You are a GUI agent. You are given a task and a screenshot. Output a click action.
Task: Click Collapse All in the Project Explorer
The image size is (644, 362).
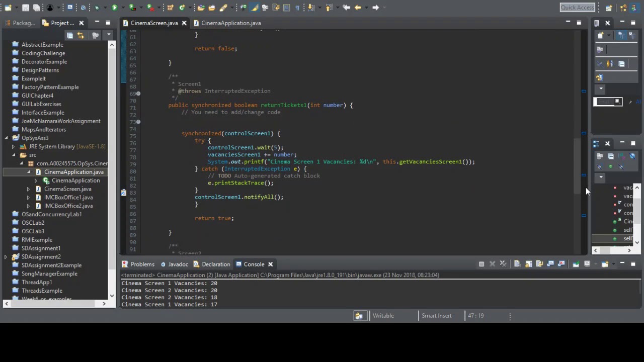pos(70,35)
